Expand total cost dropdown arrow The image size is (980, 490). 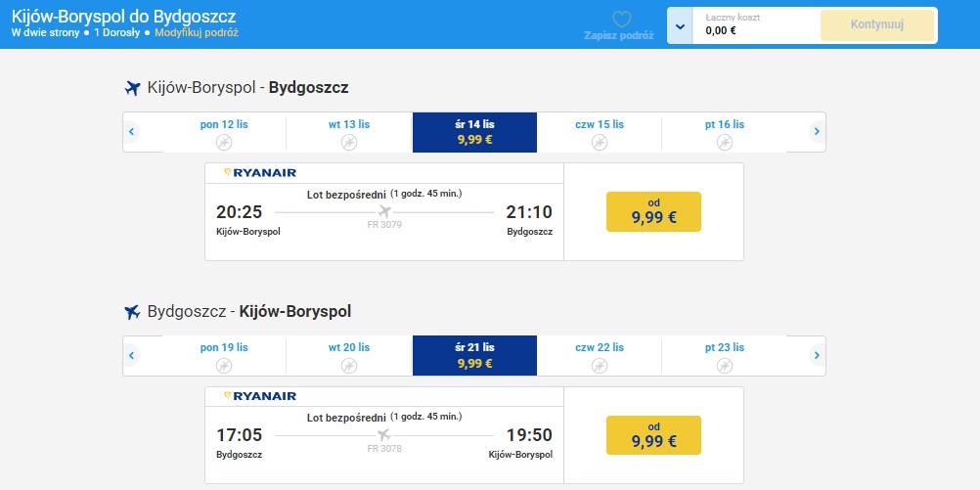tap(680, 25)
